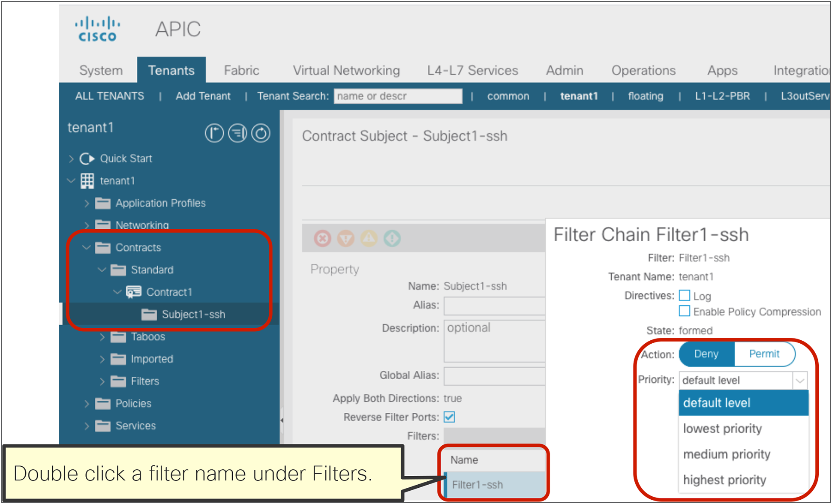Switch to the Fabric tab

241,70
